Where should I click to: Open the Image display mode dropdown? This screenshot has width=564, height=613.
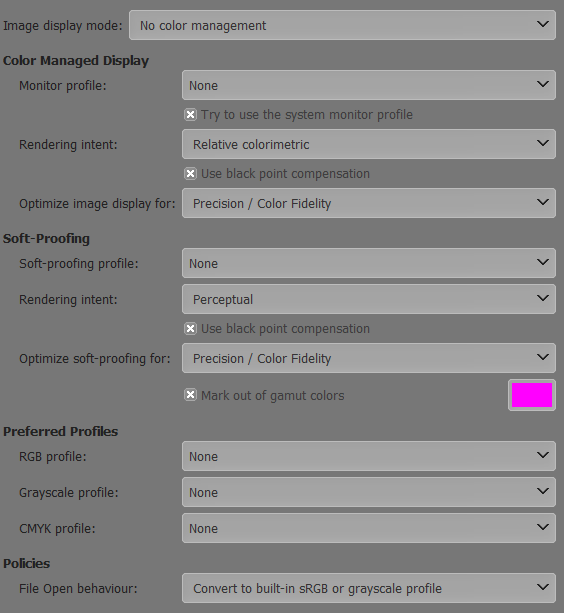click(x=342, y=25)
